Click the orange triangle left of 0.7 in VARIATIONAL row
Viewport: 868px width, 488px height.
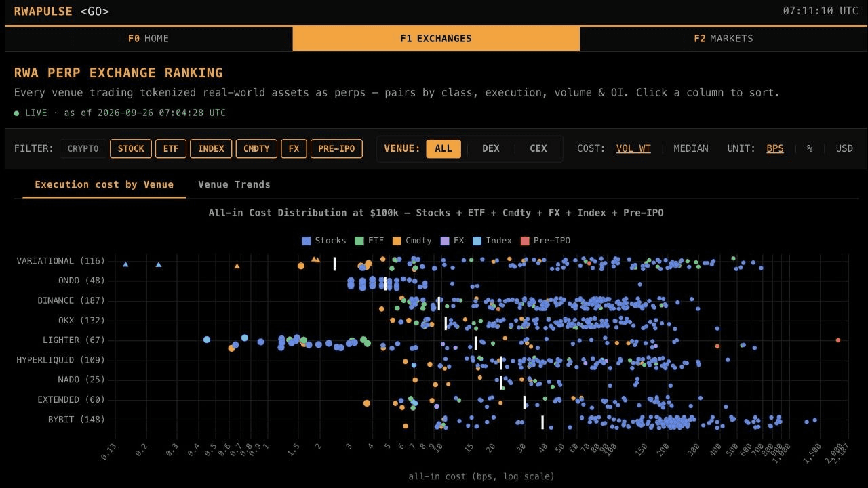(x=237, y=266)
